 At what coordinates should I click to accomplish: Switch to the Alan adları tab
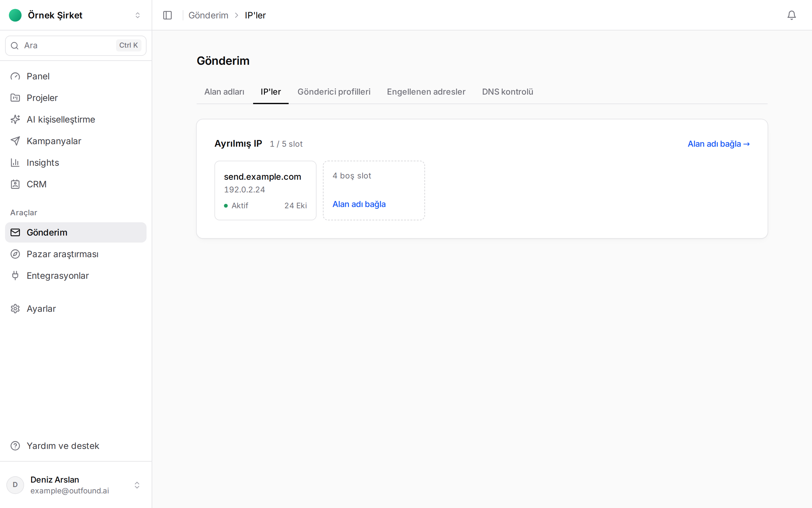[x=225, y=92]
